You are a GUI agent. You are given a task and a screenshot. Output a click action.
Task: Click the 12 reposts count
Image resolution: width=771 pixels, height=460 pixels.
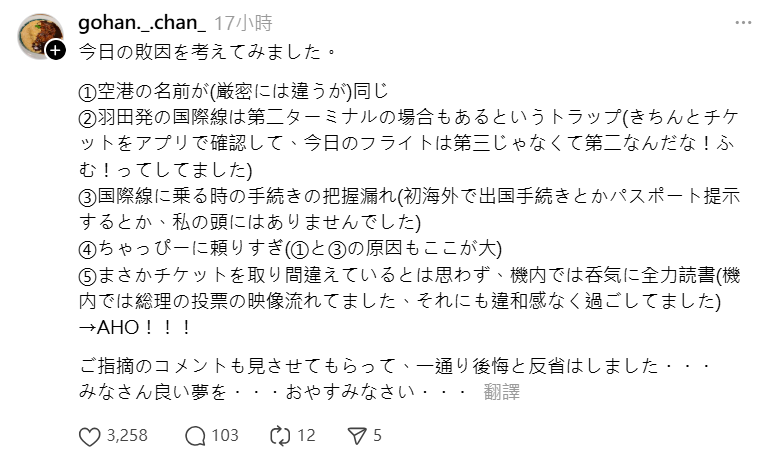tap(306, 436)
